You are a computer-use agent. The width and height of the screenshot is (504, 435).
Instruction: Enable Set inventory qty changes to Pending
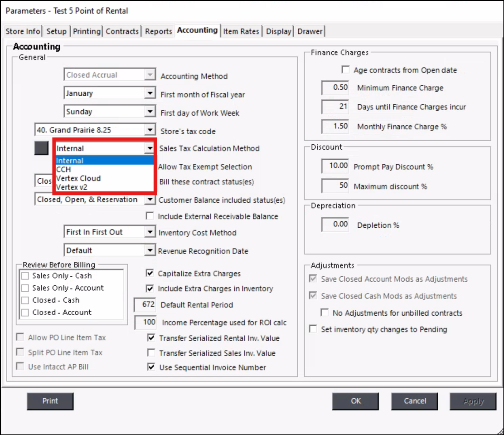pyautogui.click(x=313, y=329)
